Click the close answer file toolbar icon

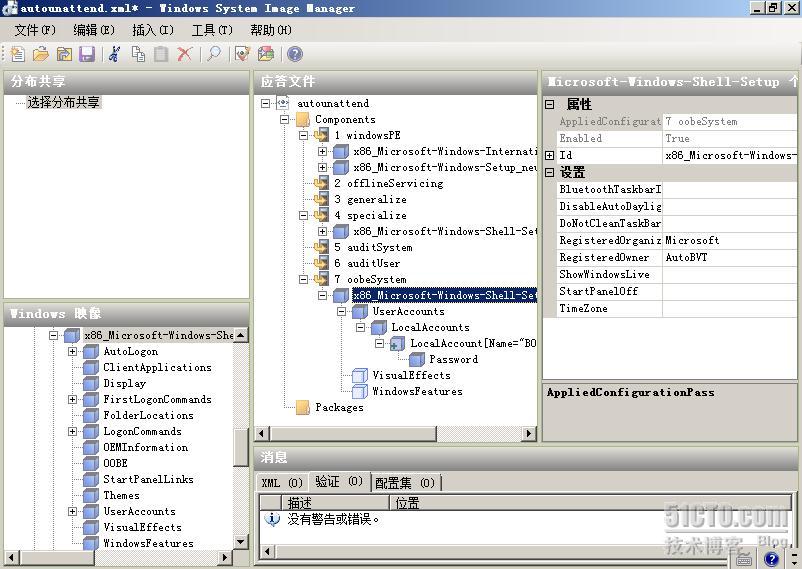(x=64, y=54)
